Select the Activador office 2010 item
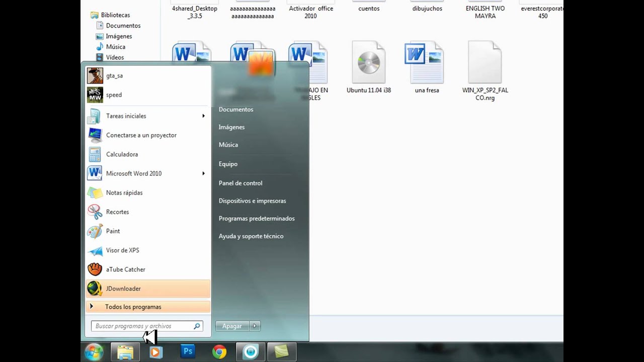This screenshot has width=644, height=362. (x=311, y=12)
